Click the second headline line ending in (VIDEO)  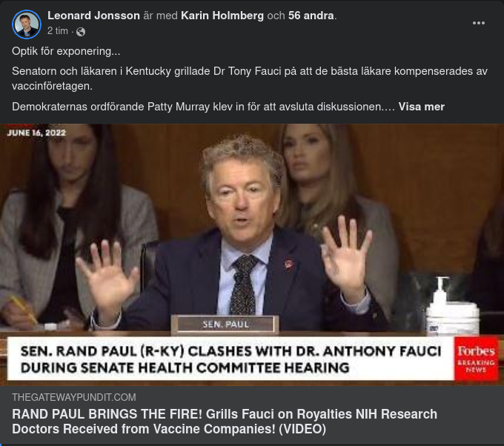pyautogui.click(x=169, y=429)
